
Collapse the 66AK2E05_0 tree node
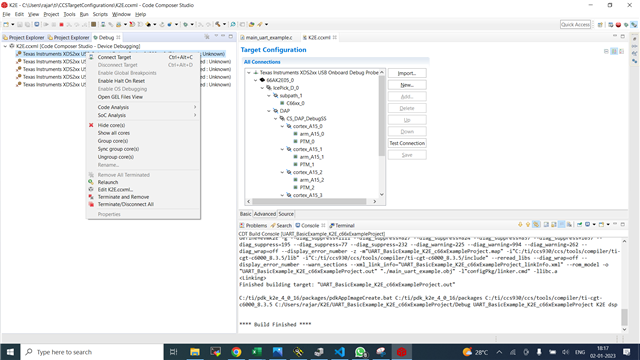[256, 80]
